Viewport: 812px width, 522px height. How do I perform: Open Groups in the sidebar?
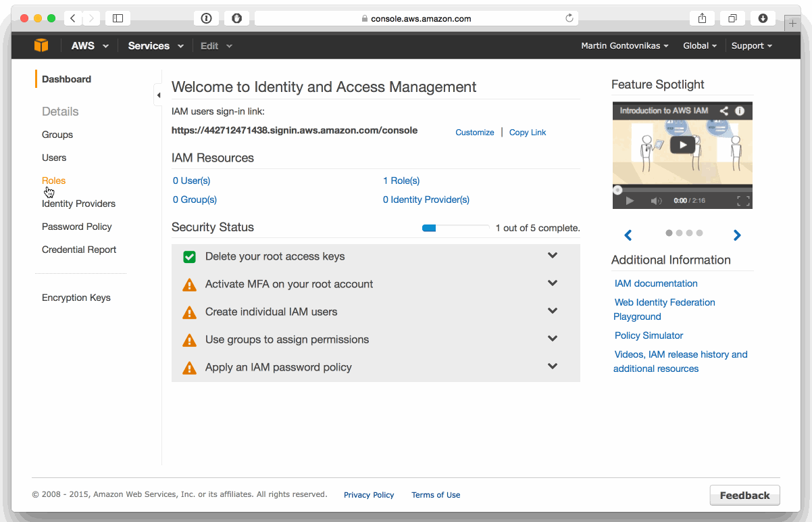pyautogui.click(x=57, y=135)
